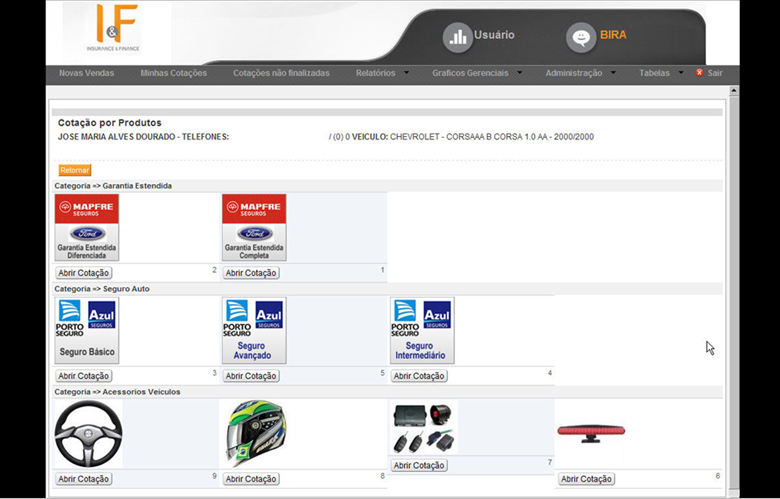This screenshot has width=780, height=499.
Task: Click the Categoria => Acessorios Veiculos header
Action: (x=117, y=392)
